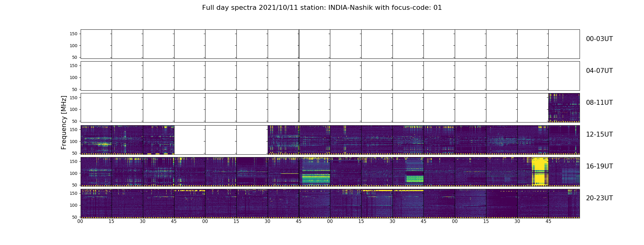This screenshot has height=245, width=644.
Task: Open the last spectrogram panel of the 12-15UT row
Action: (564, 140)
